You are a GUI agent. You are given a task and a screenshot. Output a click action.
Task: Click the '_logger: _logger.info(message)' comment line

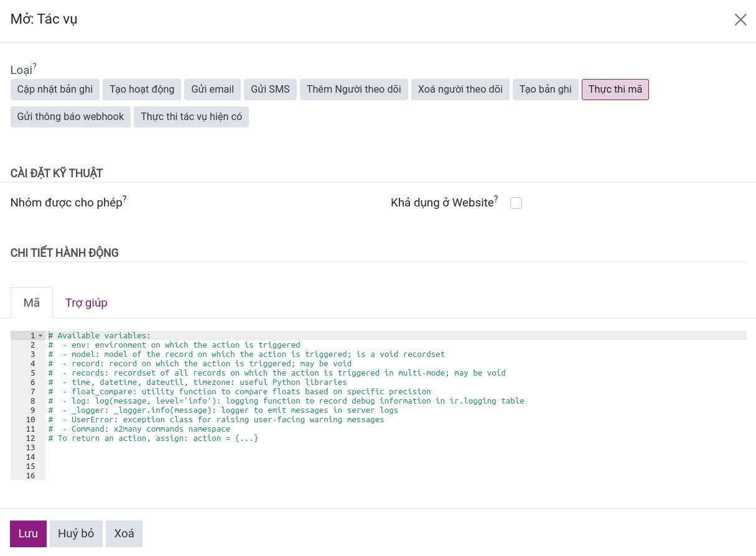tap(223, 410)
